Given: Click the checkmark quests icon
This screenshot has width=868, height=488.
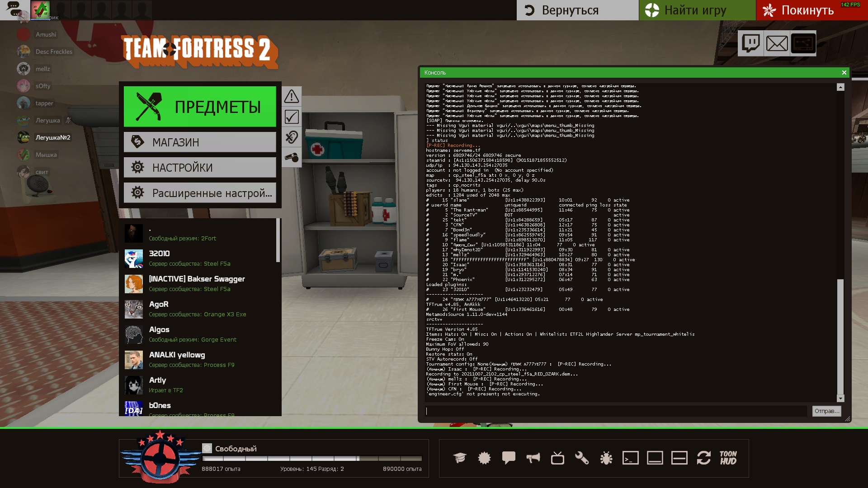Looking at the screenshot, I should [x=292, y=117].
